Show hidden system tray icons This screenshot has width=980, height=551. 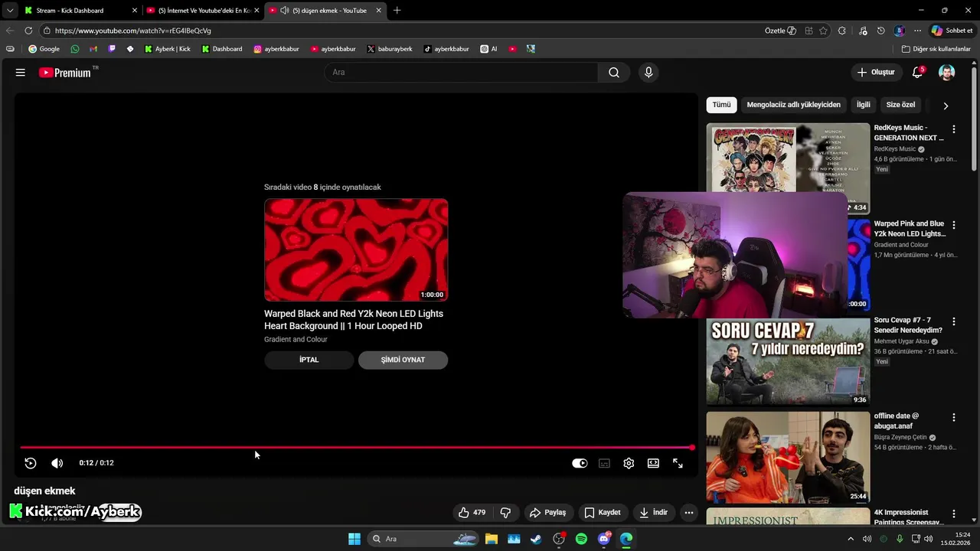(x=850, y=539)
